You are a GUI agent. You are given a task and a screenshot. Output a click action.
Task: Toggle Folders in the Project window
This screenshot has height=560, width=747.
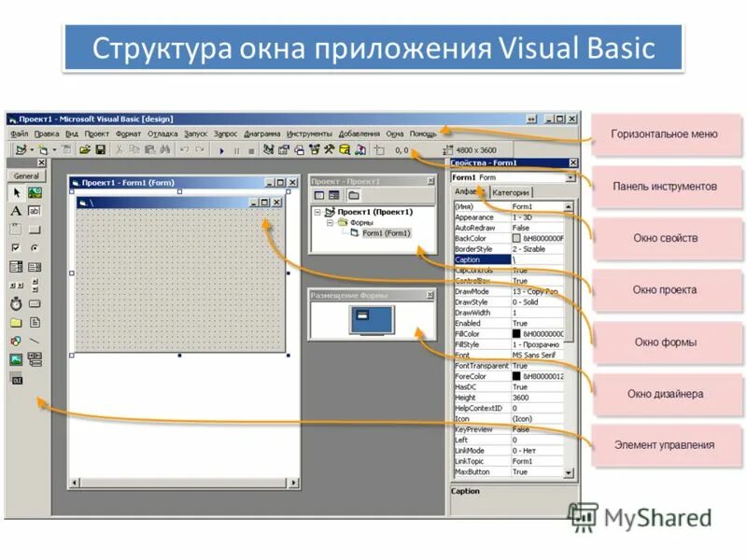coord(354,195)
